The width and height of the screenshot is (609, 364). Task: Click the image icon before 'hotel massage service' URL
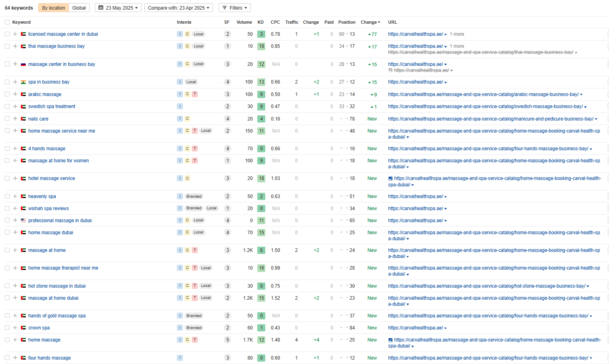click(390, 178)
